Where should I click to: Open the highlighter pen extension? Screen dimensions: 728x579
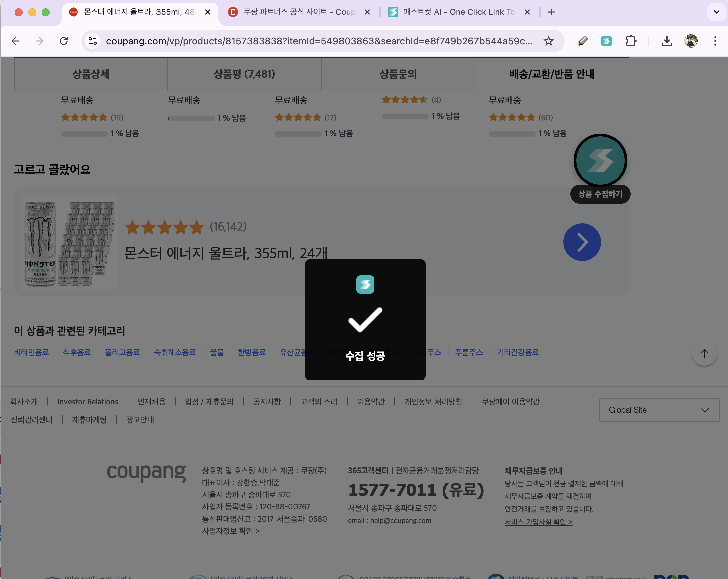(582, 41)
